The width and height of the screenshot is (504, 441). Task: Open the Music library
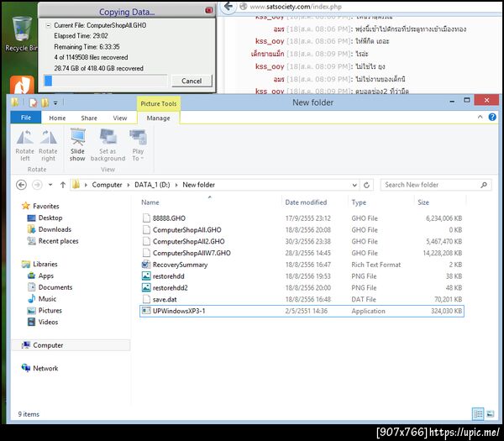click(x=47, y=298)
